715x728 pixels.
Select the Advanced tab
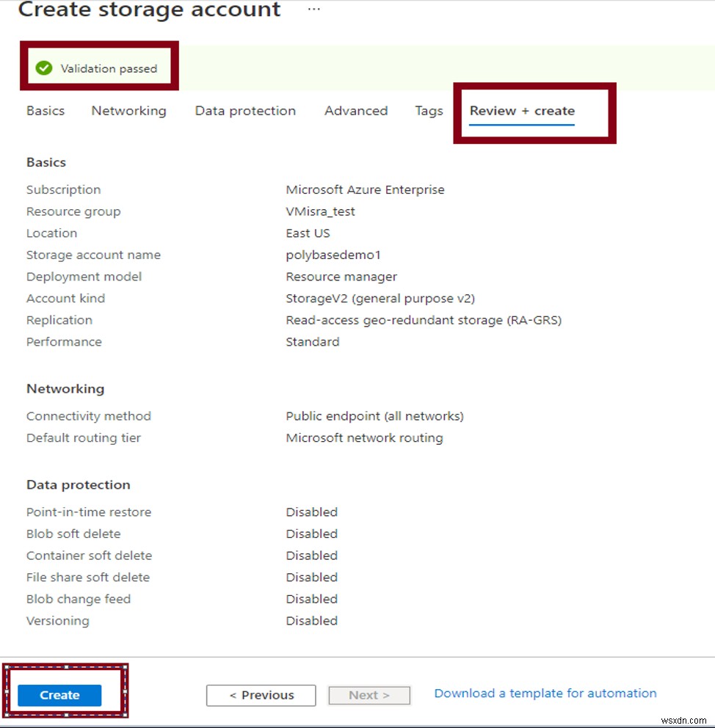[x=356, y=111]
